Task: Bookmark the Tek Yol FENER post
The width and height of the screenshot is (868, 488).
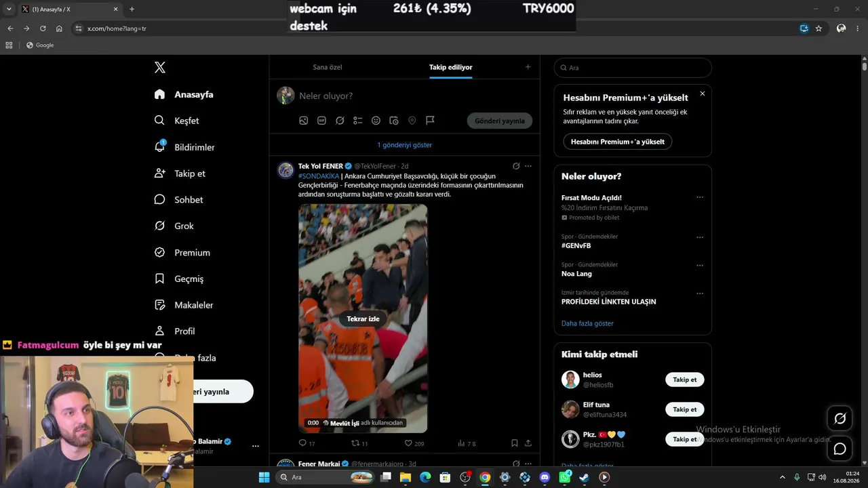Action: (x=515, y=443)
